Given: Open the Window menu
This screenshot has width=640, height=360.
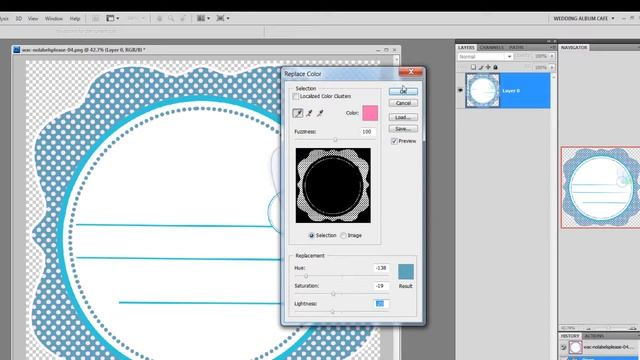Looking at the screenshot, I should (x=54, y=19).
